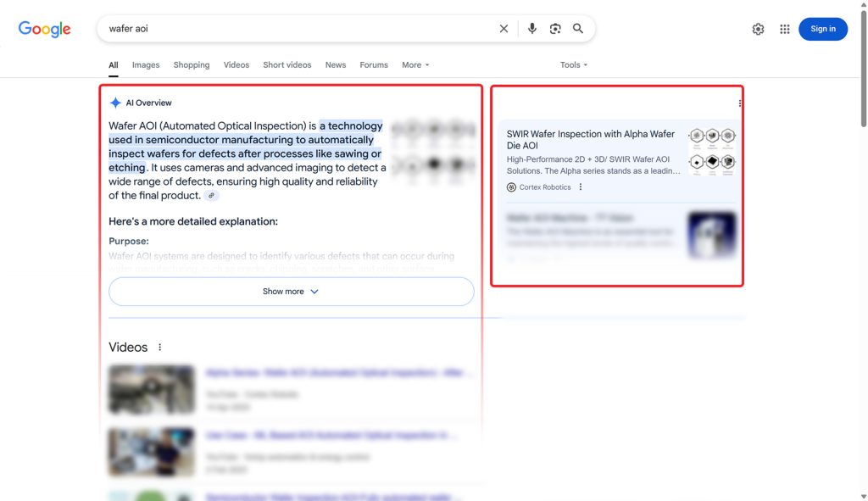Screen dimensions: 868x501
Task: Open the Short videos tab
Action: click(287, 64)
